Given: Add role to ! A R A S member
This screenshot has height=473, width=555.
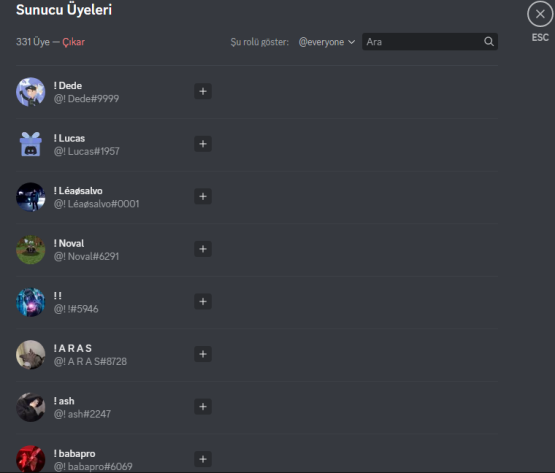Looking at the screenshot, I should (203, 354).
